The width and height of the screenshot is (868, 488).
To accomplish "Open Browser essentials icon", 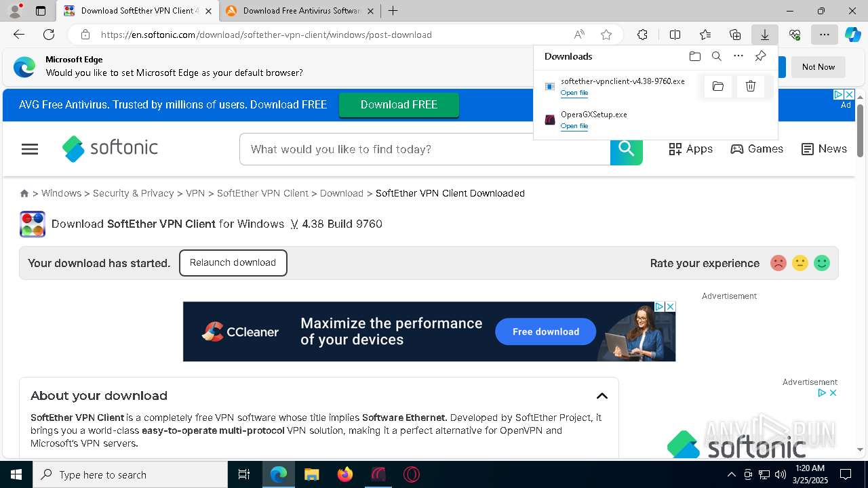I will coord(795,35).
